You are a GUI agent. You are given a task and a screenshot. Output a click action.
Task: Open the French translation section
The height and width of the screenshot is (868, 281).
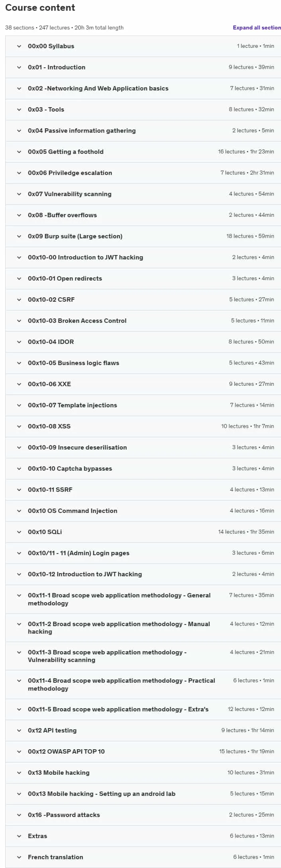[x=143, y=857]
